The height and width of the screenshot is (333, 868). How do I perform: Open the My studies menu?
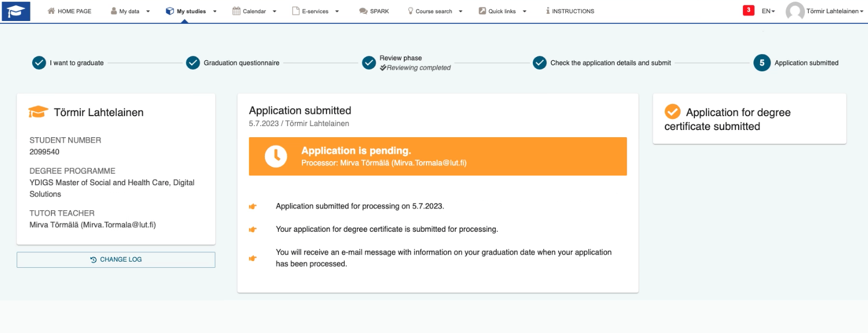click(x=191, y=11)
